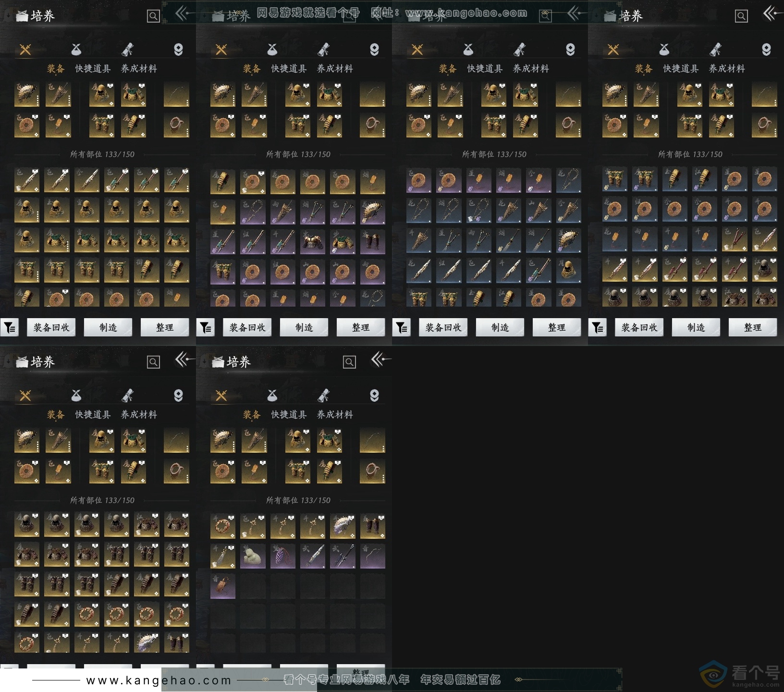Switch to 养成材料 tab in third top-row panel
Viewport: 784px width, 692px height.
pos(531,69)
